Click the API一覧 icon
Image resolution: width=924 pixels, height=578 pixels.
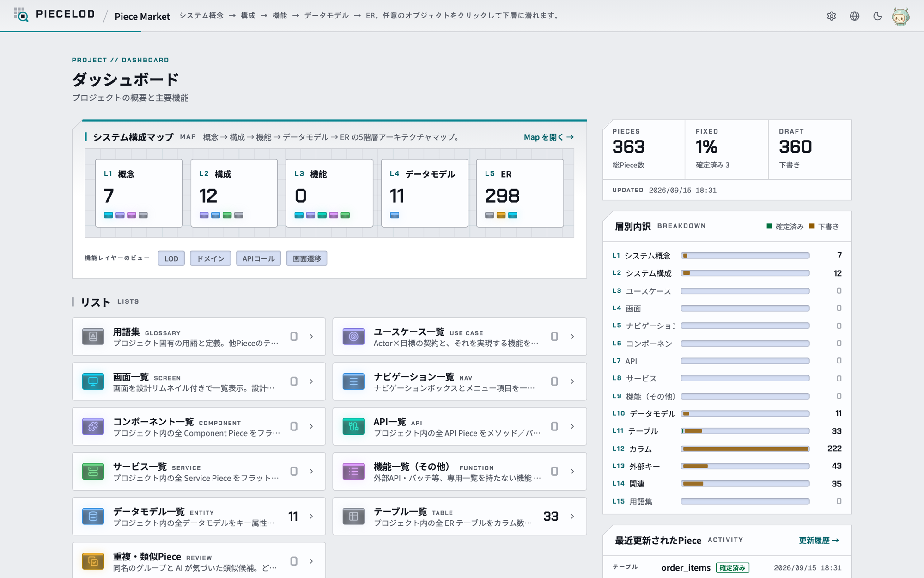(x=353, y=426)
